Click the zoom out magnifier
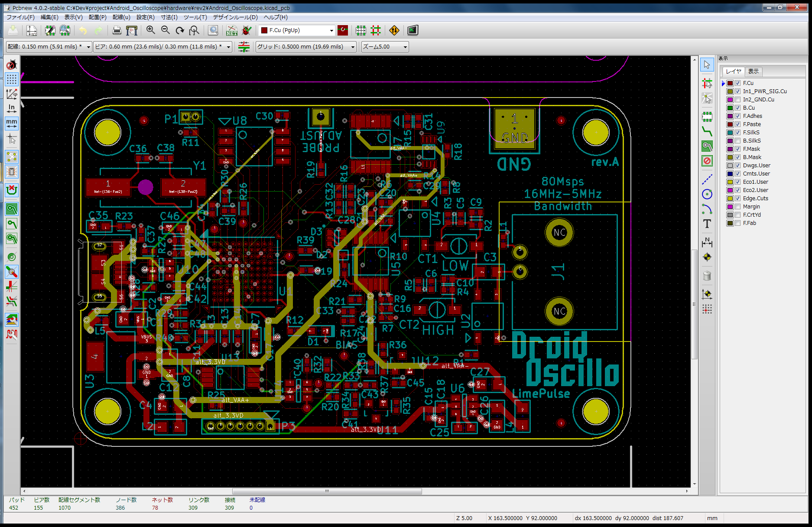 click(x=165, y=30)
